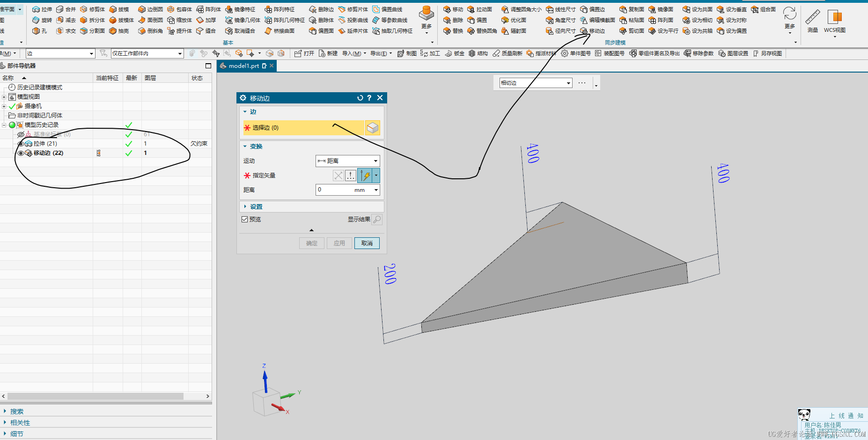Select the 偏置曲线 (Offset Curve) tool

click(387, 9)
